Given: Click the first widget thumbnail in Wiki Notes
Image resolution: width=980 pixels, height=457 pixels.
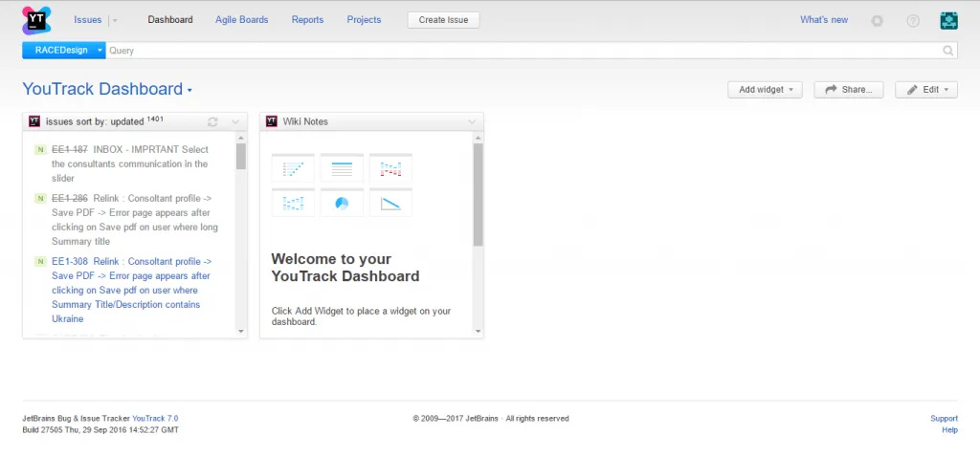Looking at the screenshot, I should pyautogui.click(x=293, y=168).
